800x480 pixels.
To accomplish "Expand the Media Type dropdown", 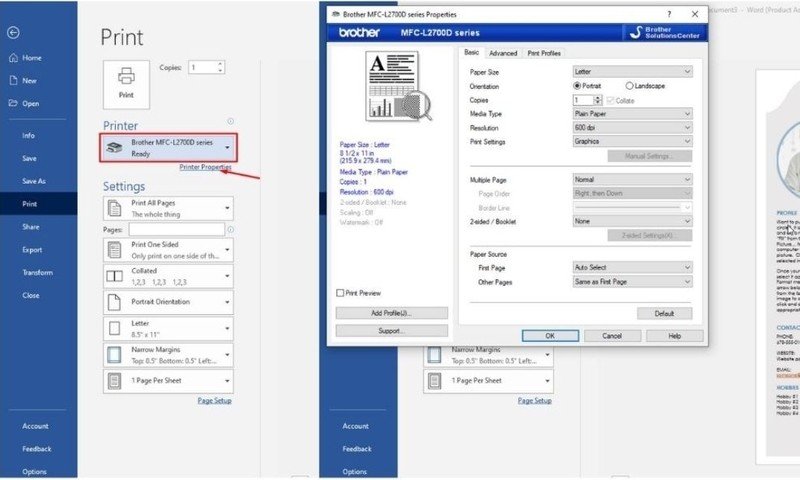I will (632, 114).
